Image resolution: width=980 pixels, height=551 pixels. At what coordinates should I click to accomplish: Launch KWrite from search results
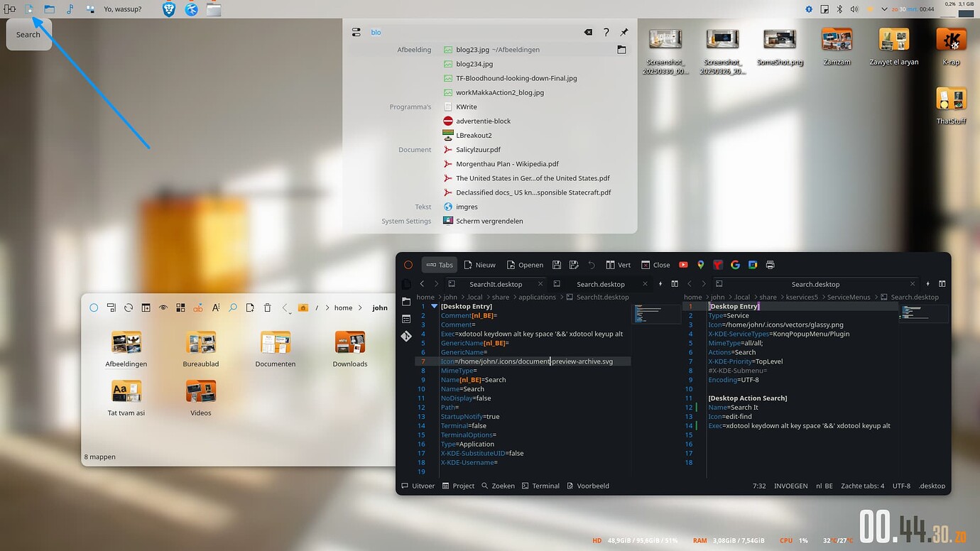tap(490, 107)
